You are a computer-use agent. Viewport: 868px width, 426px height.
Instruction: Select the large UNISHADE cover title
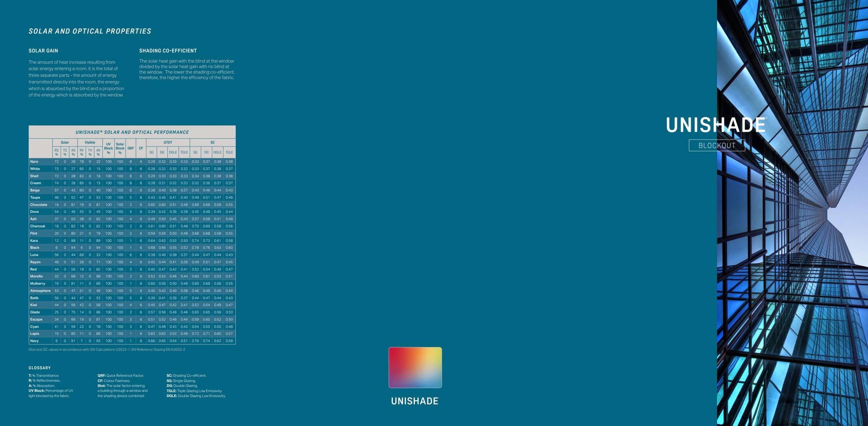pos(715,125)
